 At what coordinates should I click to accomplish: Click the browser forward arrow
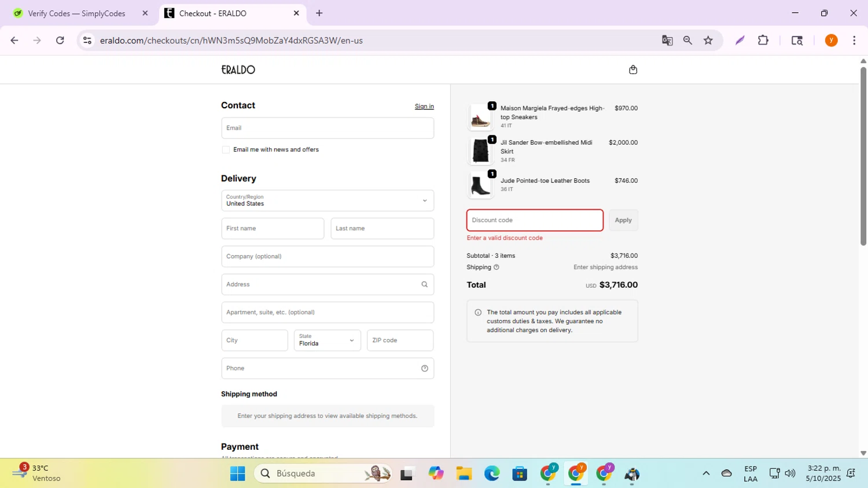click(x=37, y=41)
